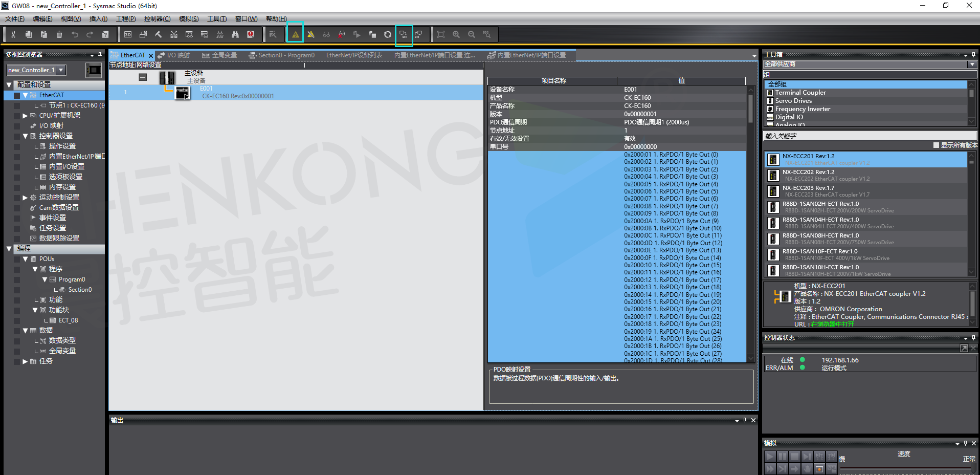Open the 在浏览器中打开 URL link
Viewport: 980px width, 475px height.
click(832, 324)
